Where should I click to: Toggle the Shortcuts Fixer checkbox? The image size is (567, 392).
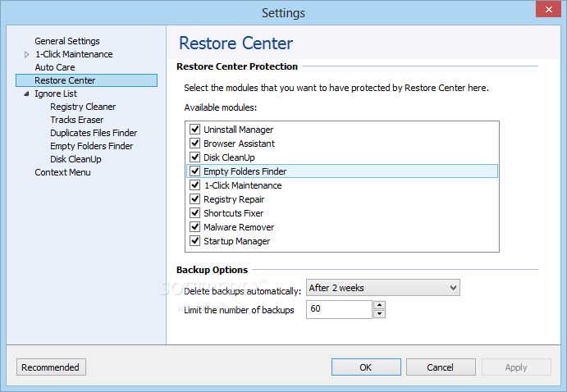coord(195,212)
